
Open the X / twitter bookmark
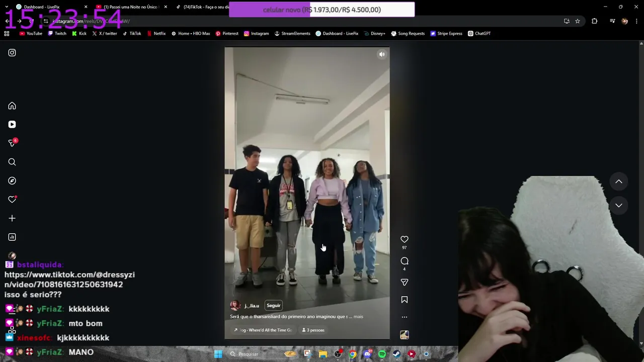105,34
